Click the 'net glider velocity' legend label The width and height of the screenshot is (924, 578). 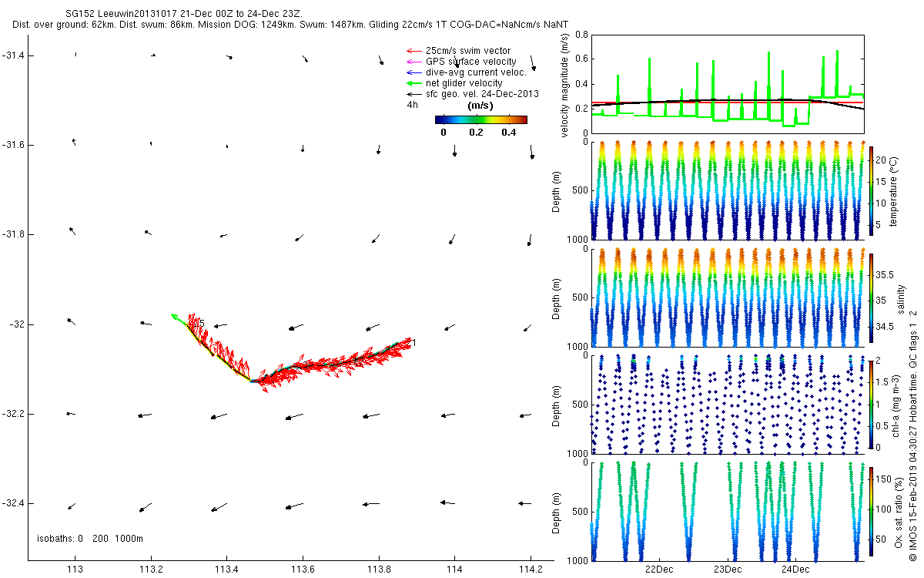(x=464, y=83)
